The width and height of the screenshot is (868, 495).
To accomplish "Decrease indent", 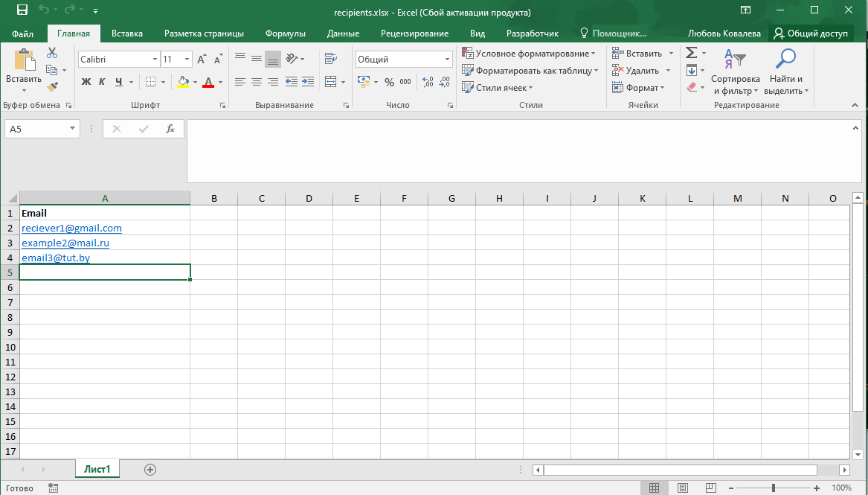I will click(292, 82).
